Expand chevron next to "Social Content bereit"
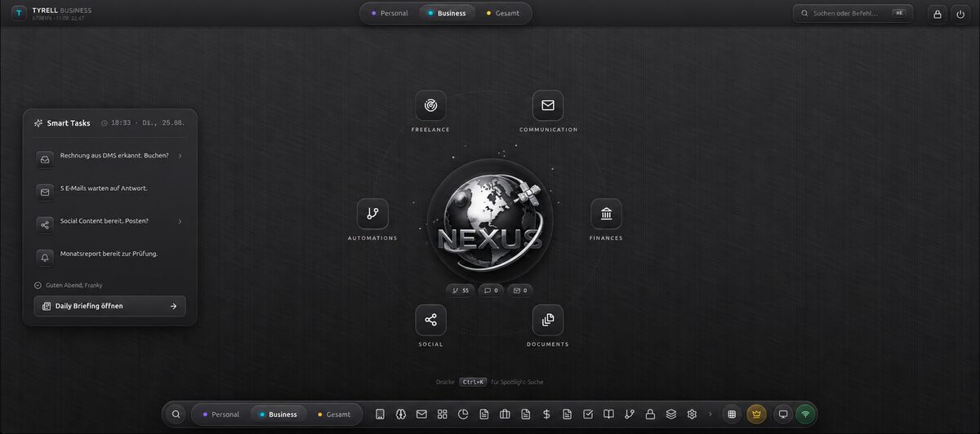The image size is (980, 434). [180, 221]
